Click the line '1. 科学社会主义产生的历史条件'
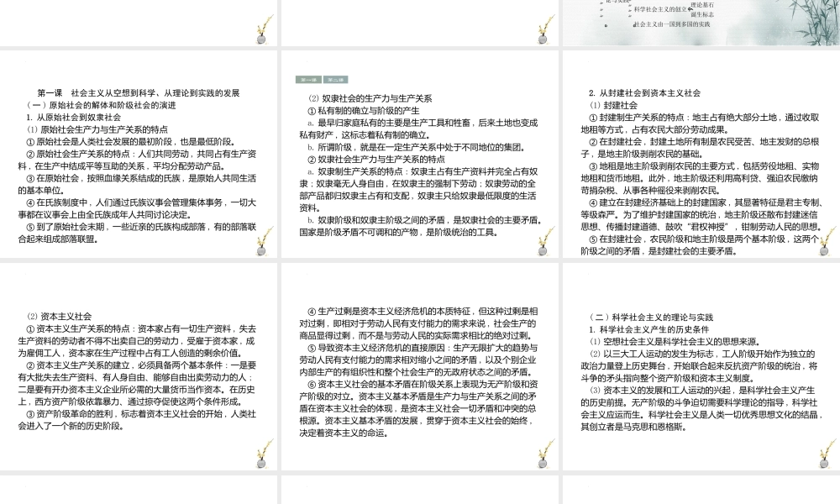The image size is (840, 504). click(x=648, y=329)
